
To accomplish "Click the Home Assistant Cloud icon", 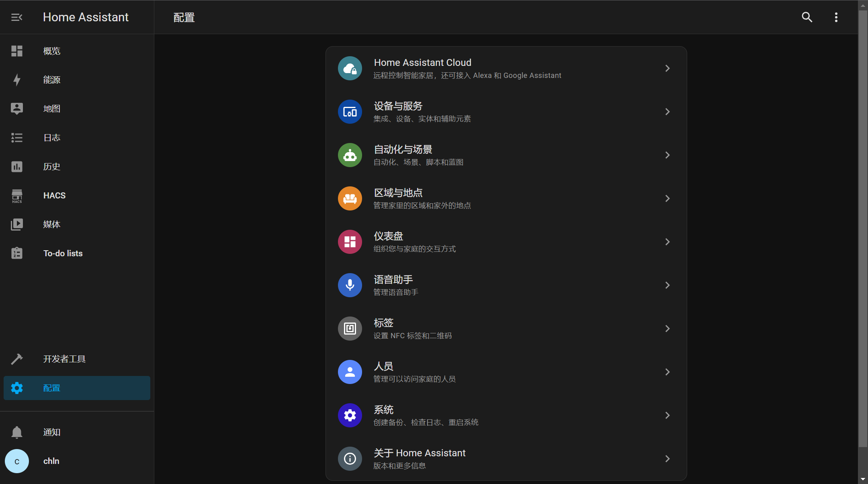I will tap(350, 68).
